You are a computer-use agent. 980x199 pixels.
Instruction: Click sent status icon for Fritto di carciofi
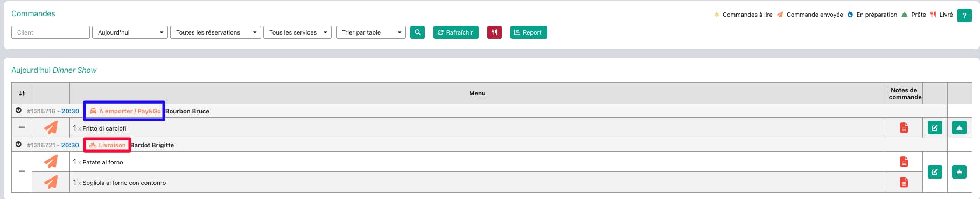point(51,128)
